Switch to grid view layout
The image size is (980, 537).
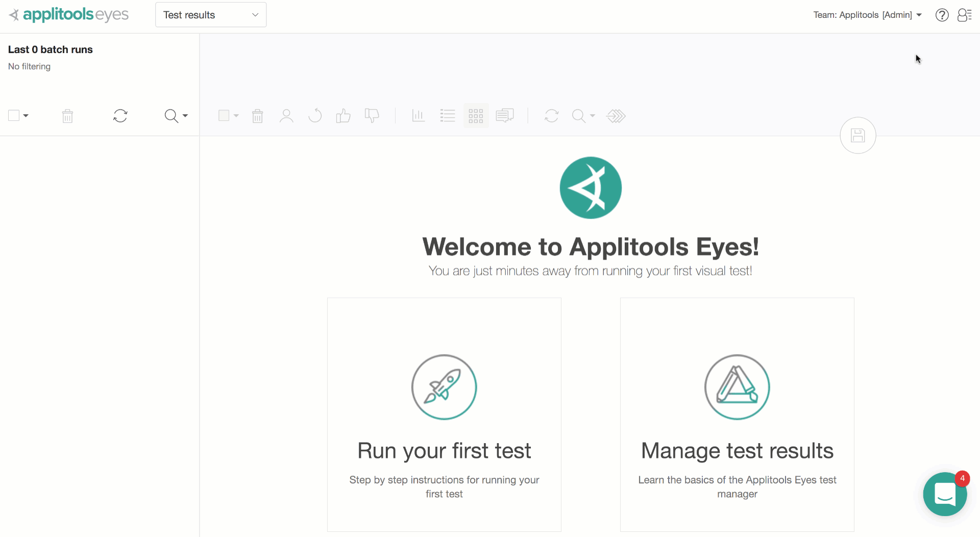click(x=476, y=116)
